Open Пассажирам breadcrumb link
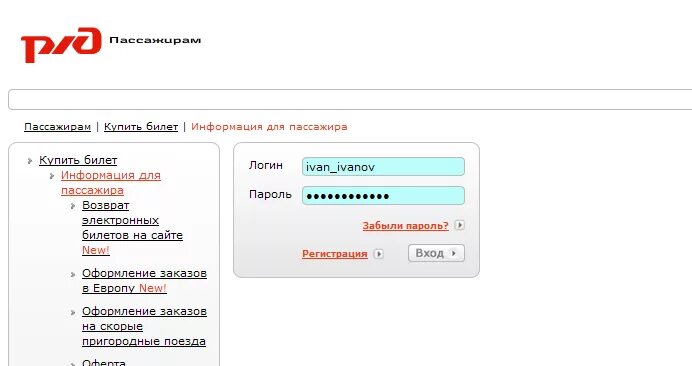Viewport: 692px width, 366px height. 57,127
